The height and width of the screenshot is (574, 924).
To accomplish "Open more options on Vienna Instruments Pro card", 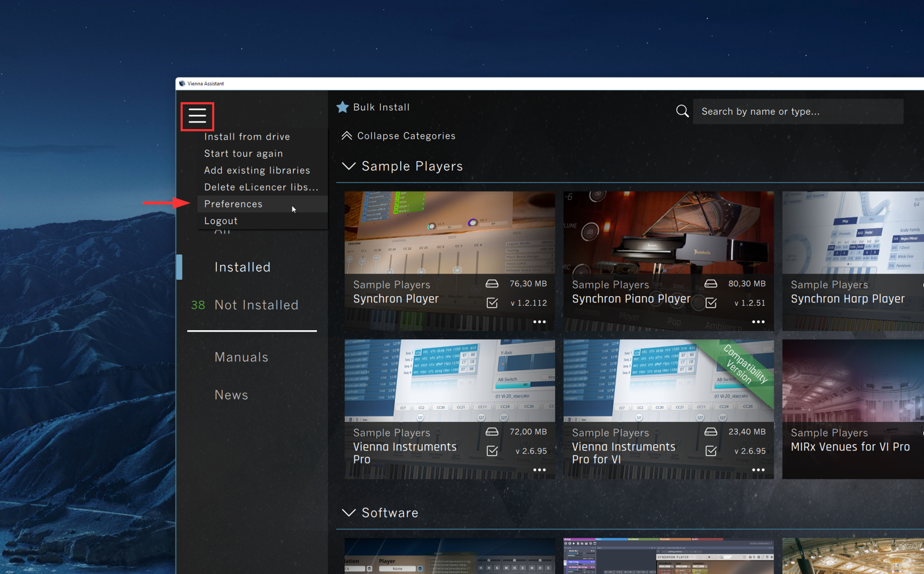I will click(x=539, y=470).
